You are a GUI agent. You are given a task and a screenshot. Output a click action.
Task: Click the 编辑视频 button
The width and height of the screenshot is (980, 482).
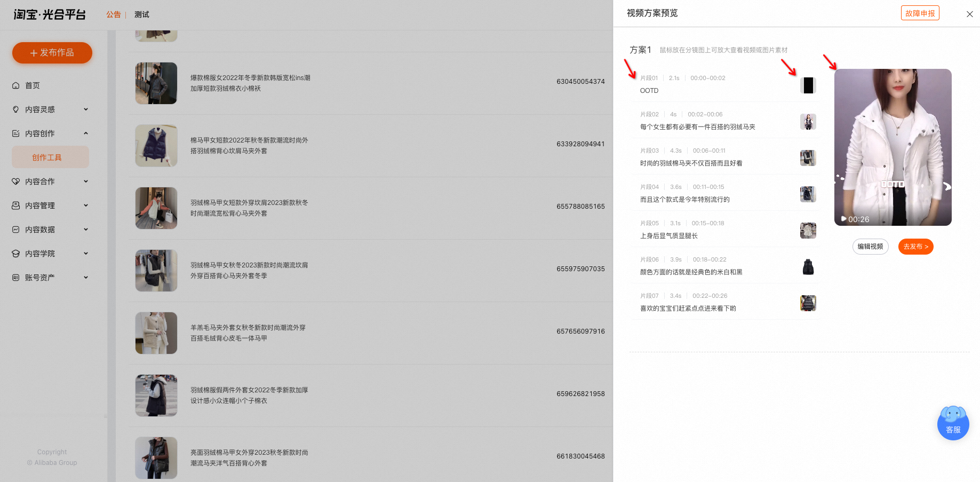[870, 247]
